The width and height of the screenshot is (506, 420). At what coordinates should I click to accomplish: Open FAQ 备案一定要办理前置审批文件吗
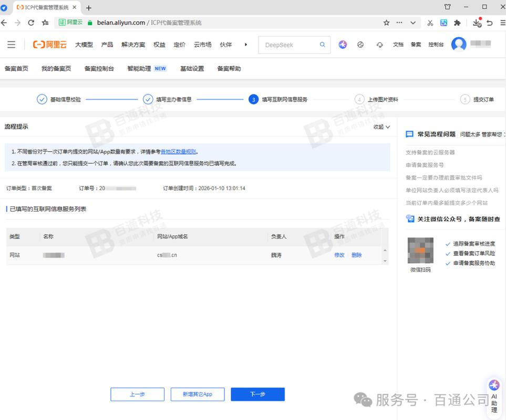[x=443, y=177]
